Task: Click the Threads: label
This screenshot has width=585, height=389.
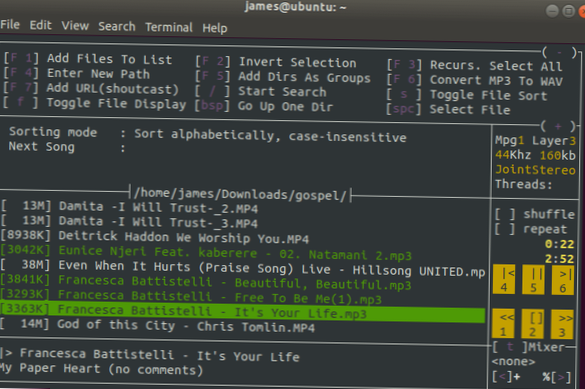Action: pyautogui.click(x=523, y=184)
